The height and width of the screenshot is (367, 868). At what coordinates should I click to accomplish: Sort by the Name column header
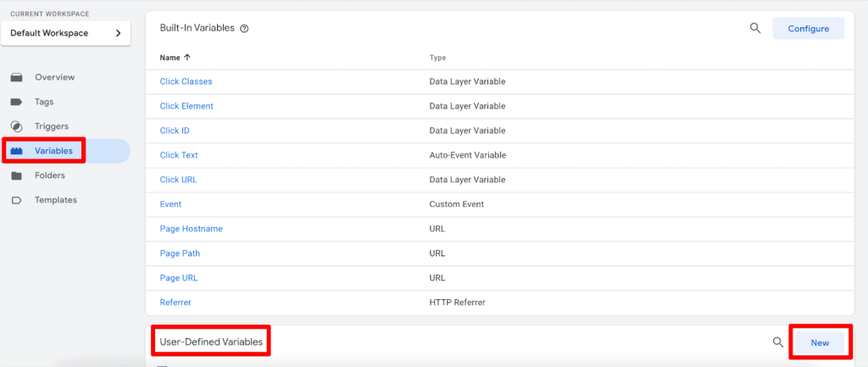170,57
